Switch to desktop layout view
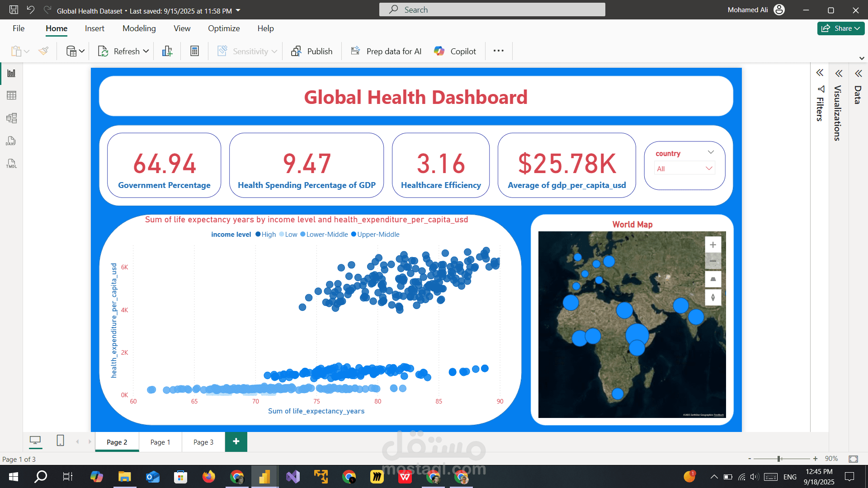Viewport: 868px width, 488px height. [x=35, y=441]
